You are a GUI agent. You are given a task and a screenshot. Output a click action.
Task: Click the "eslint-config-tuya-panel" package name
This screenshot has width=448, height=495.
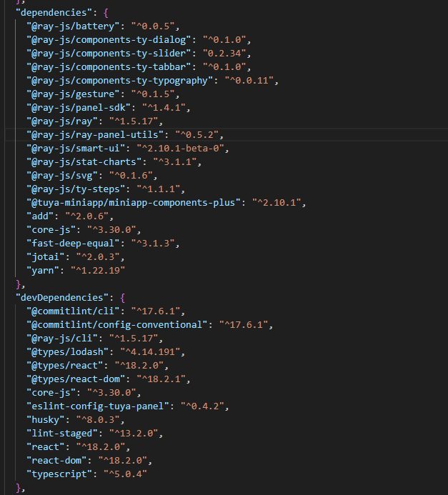tap(91, 406)
